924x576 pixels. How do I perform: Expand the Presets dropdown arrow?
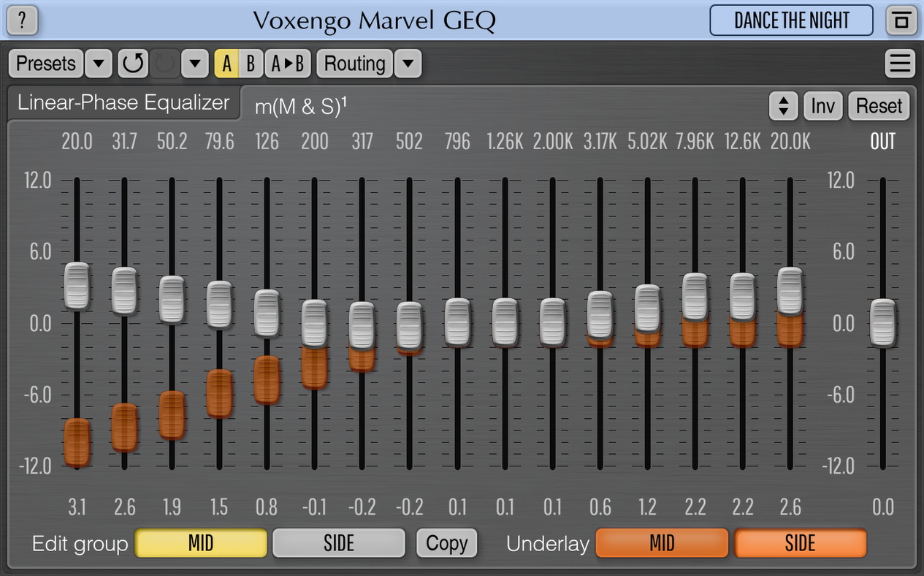(99, 64)
